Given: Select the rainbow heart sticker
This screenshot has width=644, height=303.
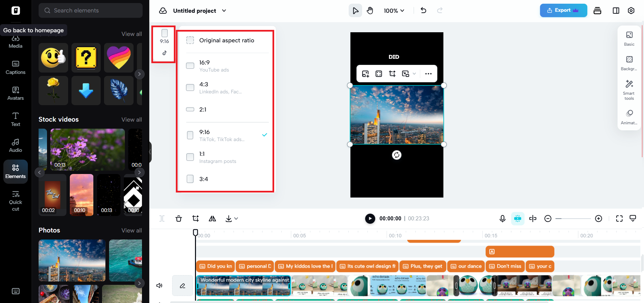Looking at the screenshot, I should pyautogui.click(x=119, y=58).
